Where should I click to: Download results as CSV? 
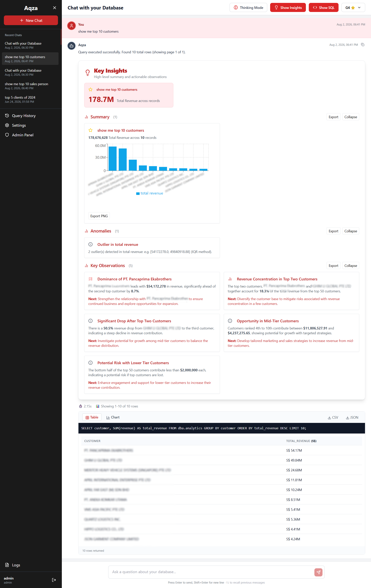[333, 417]
